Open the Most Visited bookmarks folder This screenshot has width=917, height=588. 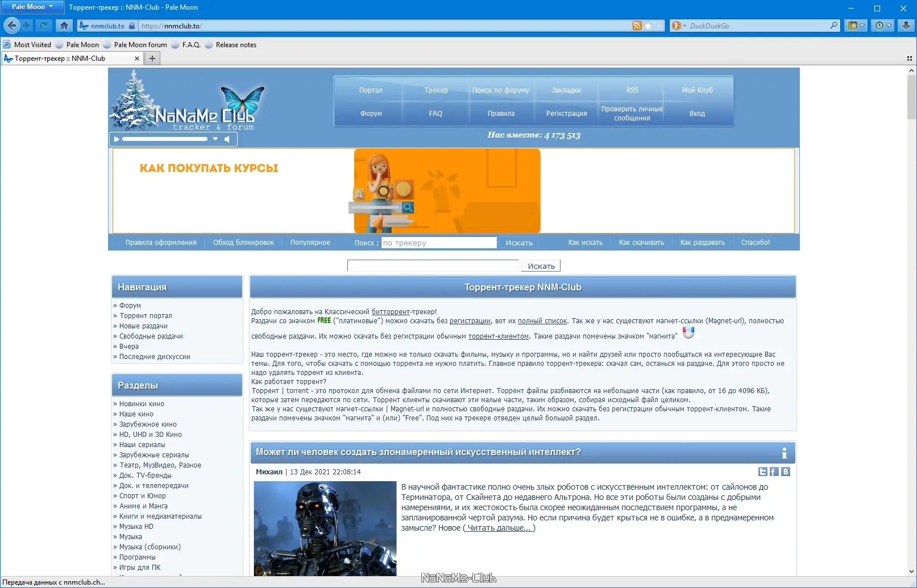pos(27,45)
